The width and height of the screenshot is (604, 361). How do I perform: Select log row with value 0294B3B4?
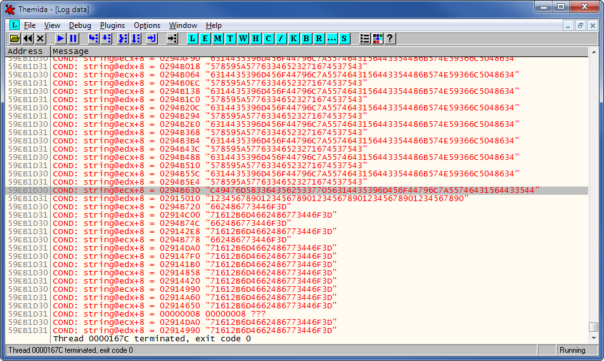coord(297,141)
